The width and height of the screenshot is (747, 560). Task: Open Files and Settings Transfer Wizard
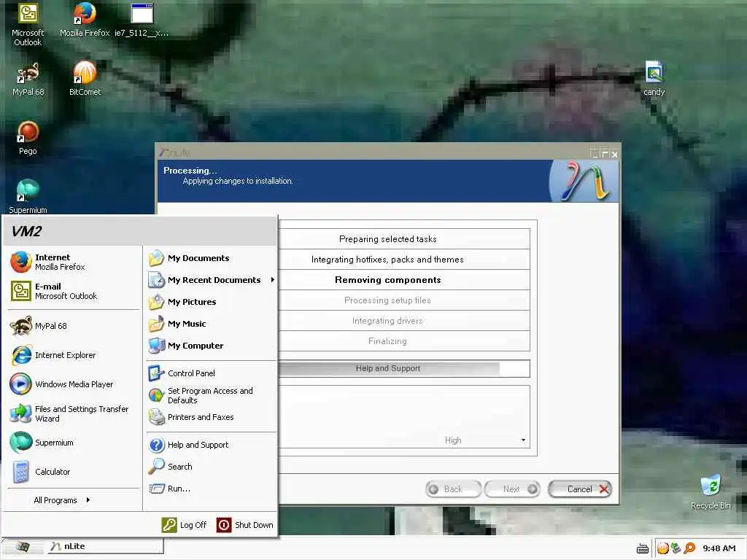pyautogui.click(x=74, y=413)
